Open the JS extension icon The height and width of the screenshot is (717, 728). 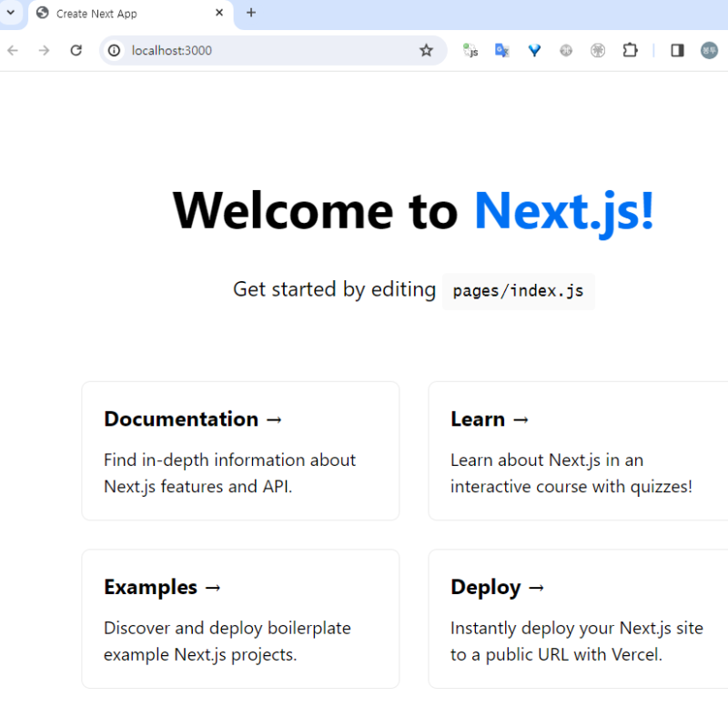(470, 50)
